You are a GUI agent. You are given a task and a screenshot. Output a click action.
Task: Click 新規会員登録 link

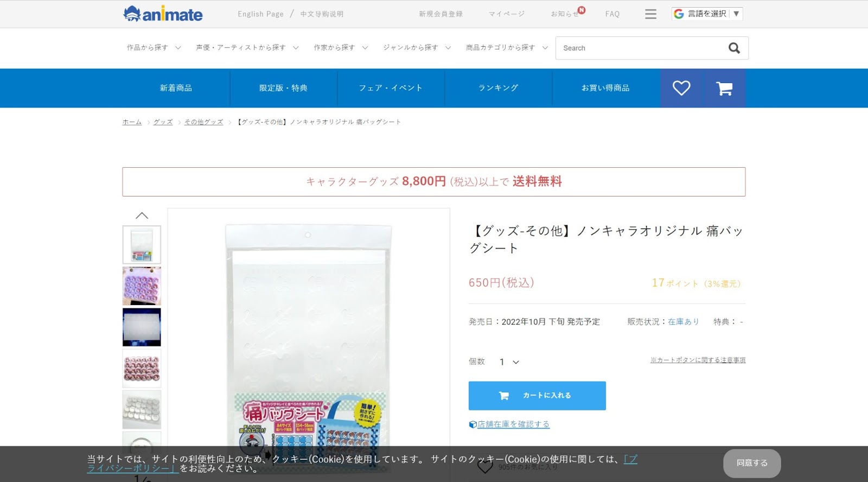[441, 14]
